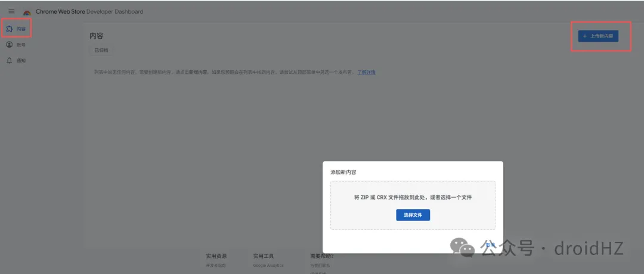Screen dimensions: 644x274
Task: Open the 与我们联系 footer link
Action: click(x=320, y=266)
